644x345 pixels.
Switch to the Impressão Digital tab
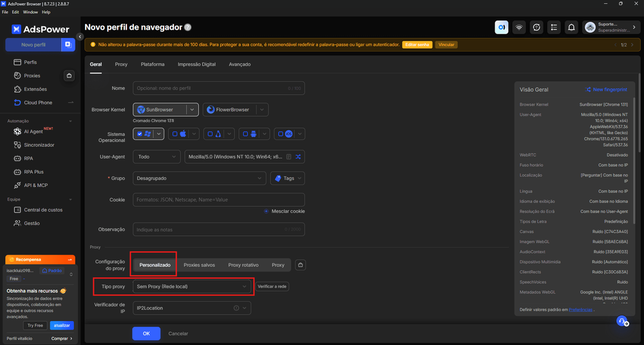coord(196,64)
